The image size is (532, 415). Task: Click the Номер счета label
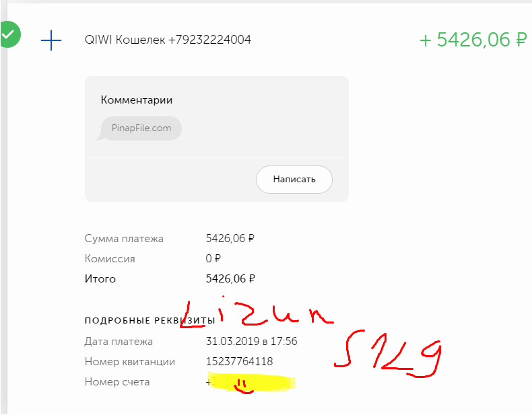click(117, 382)
